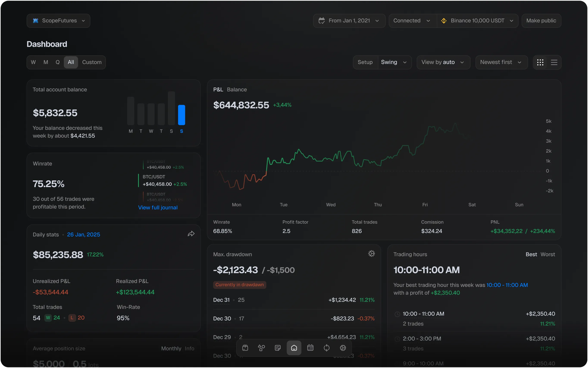Select the M monthly period tab
This screenshot has width=588, height=368.
tap(46, 62)
